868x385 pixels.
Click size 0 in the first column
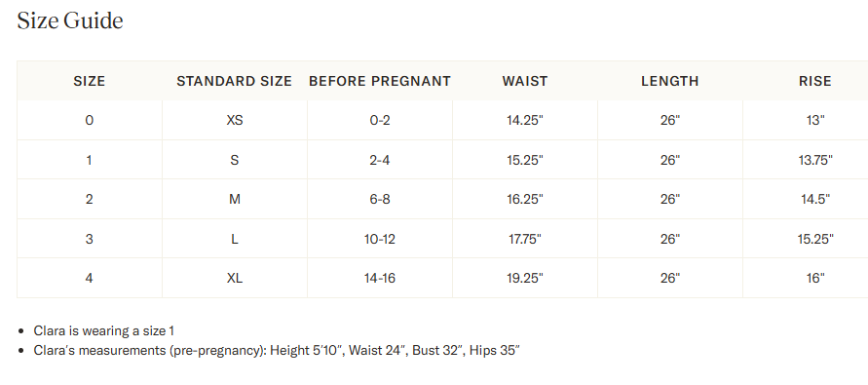coord(89,120)
